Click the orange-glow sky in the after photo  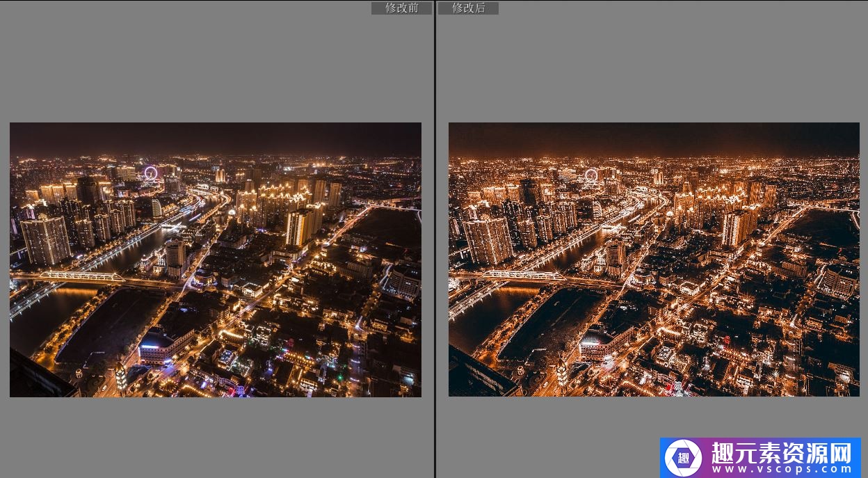click(x=654, y=139)
